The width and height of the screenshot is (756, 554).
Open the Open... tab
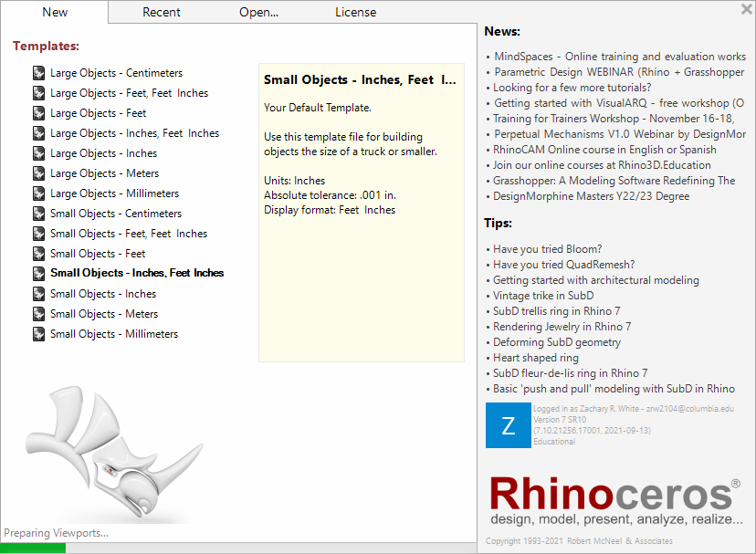(x=258, y=12)
